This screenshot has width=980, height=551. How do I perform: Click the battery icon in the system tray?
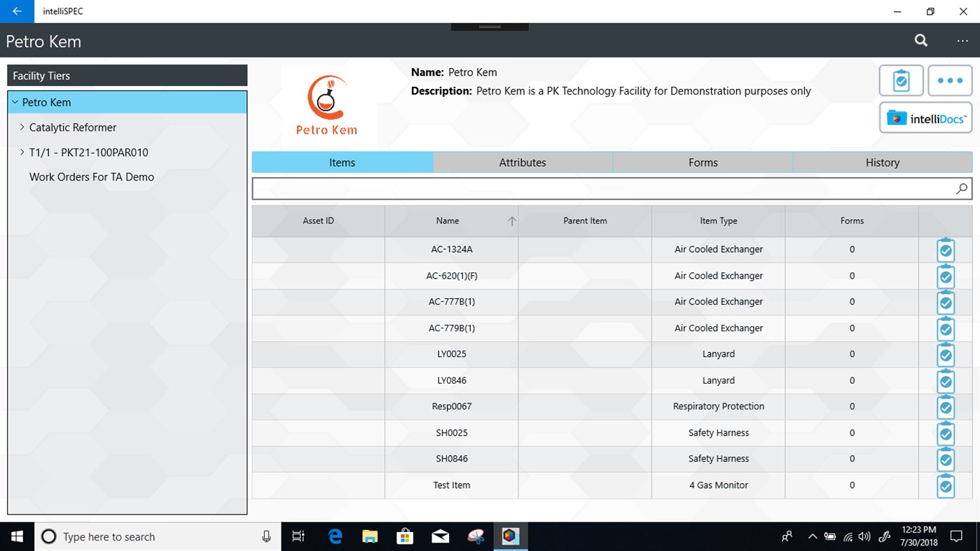point(829,536)
